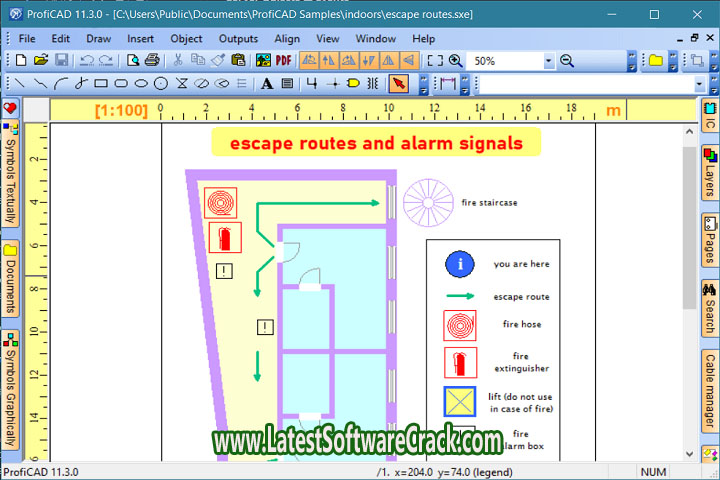Click the Zoom out magnifier icon
Image resolution: width=720 pixels, height=480 pixels.
point(567,61)
